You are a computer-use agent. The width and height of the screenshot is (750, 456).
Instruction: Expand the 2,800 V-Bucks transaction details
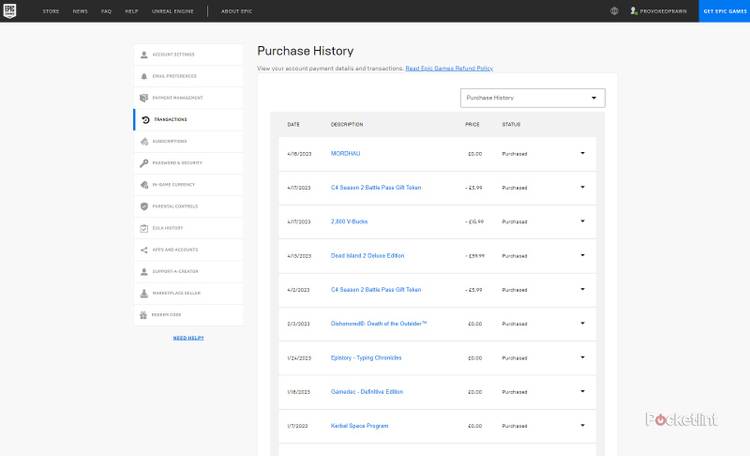click(x=582, y=222)
